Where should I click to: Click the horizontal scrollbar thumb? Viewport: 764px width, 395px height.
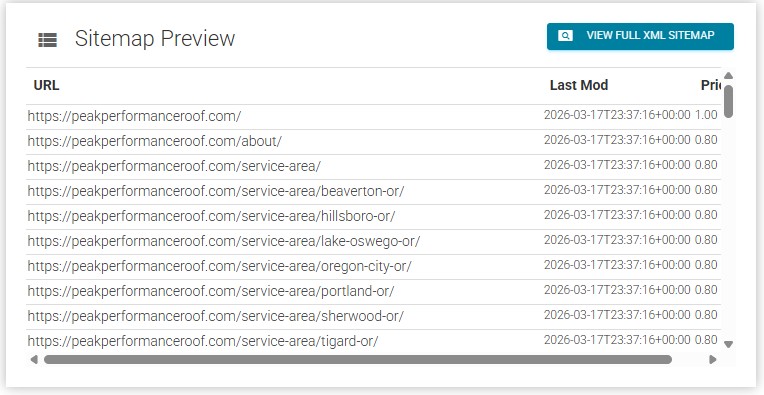point(358,359)
